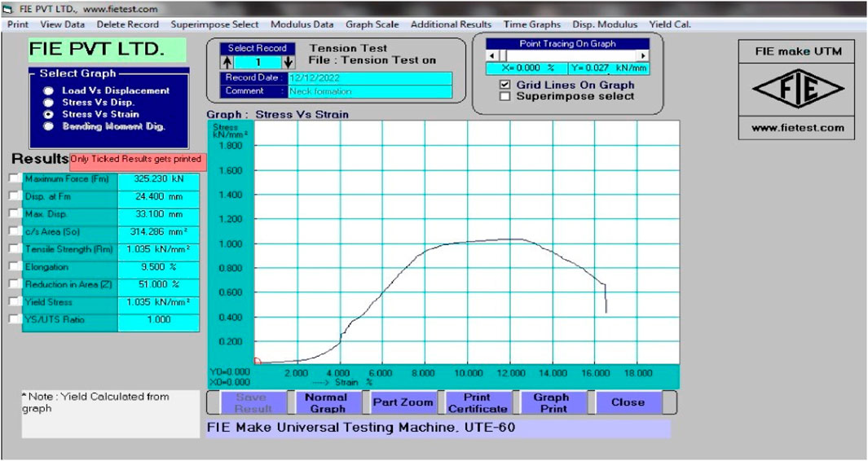868x461 pixels.
Task: Select Bending Moment Dig. graph option
Action: (49, 126)
